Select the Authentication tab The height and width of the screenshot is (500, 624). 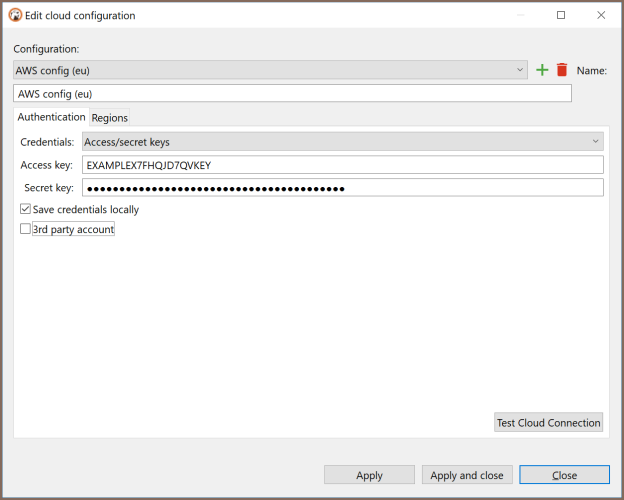[51, 117]
